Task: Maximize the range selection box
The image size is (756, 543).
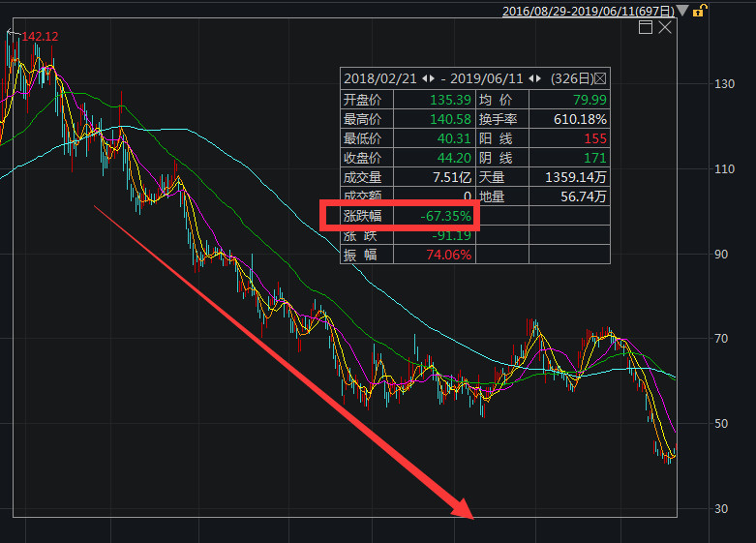Action: click(x=646, y=28)
